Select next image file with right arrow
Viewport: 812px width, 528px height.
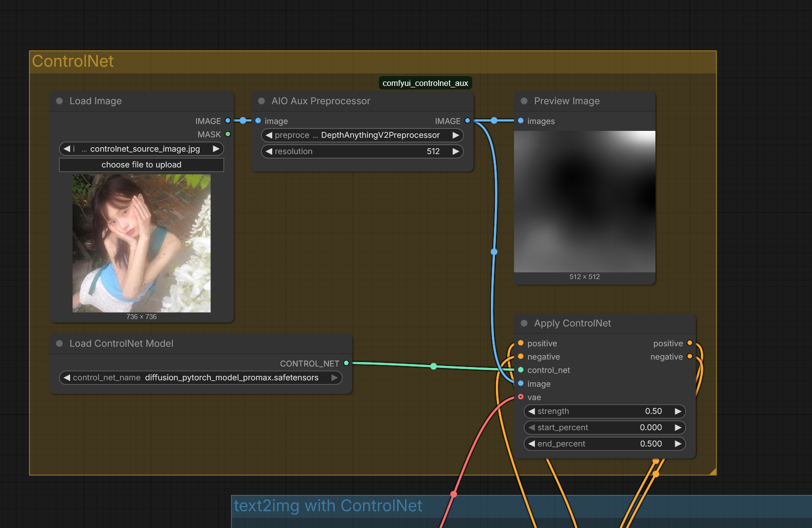216,149
